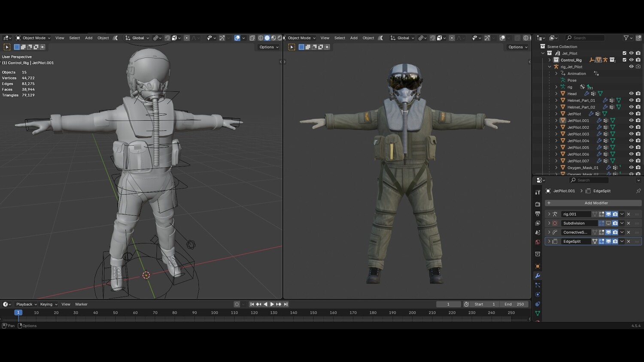644x362 pixels.
Task: Expand the JetPilot.002 tree item
Action: coord(556,127)
